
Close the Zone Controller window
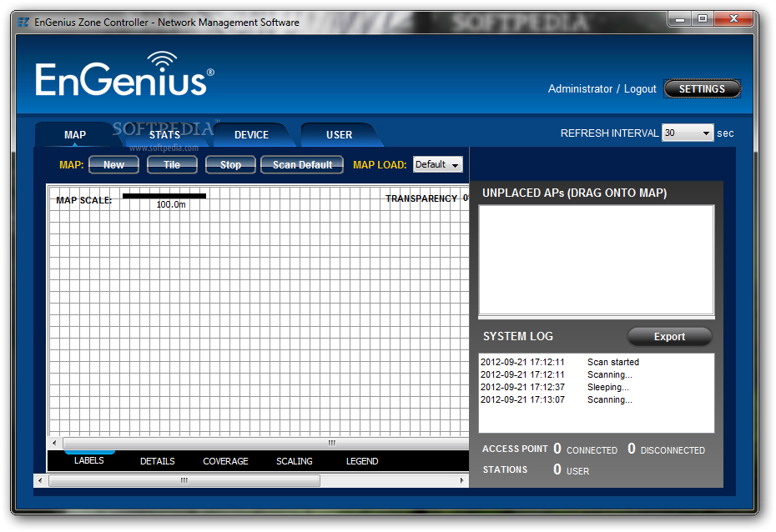(x=734, y=19)
